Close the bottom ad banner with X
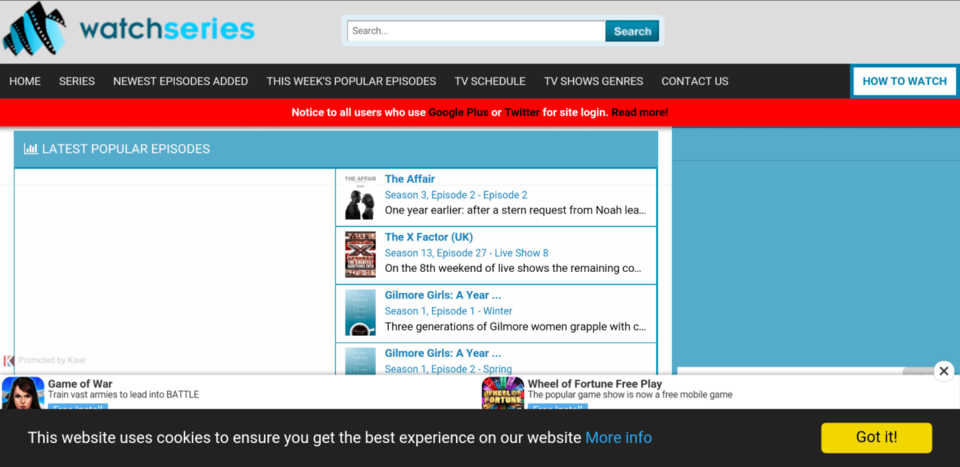This screenshot has width=960, height=467. coord(943,371)
